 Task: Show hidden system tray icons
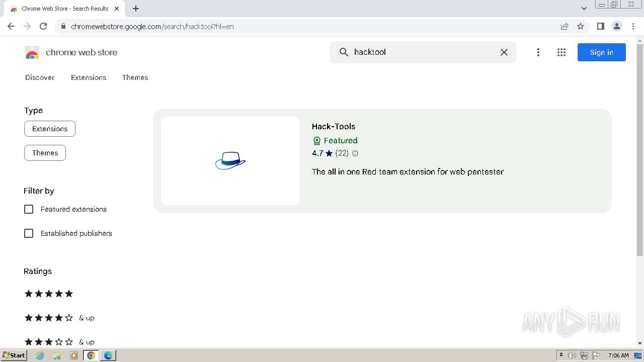point(561,355)
